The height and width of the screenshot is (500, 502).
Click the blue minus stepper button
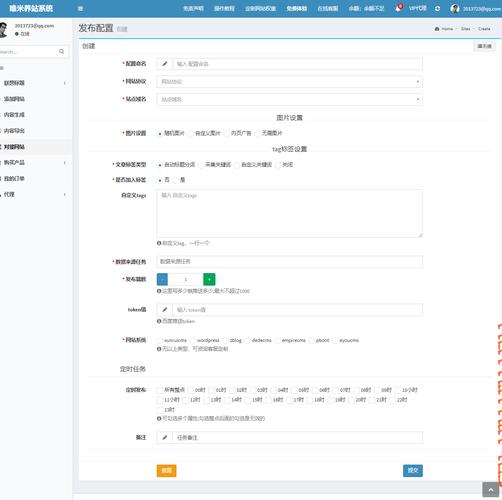(162, 279)
